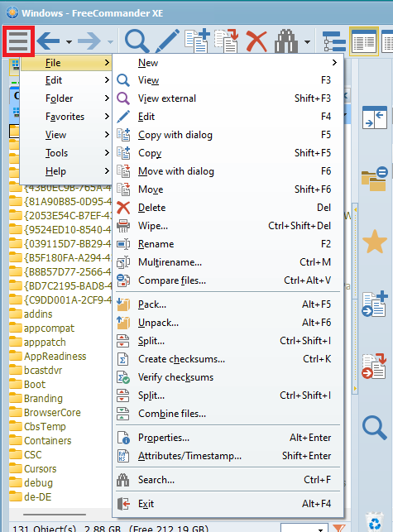The image size is (393, 532).
Task: Select the BrowserCore folder
Action: pos(46,413)
